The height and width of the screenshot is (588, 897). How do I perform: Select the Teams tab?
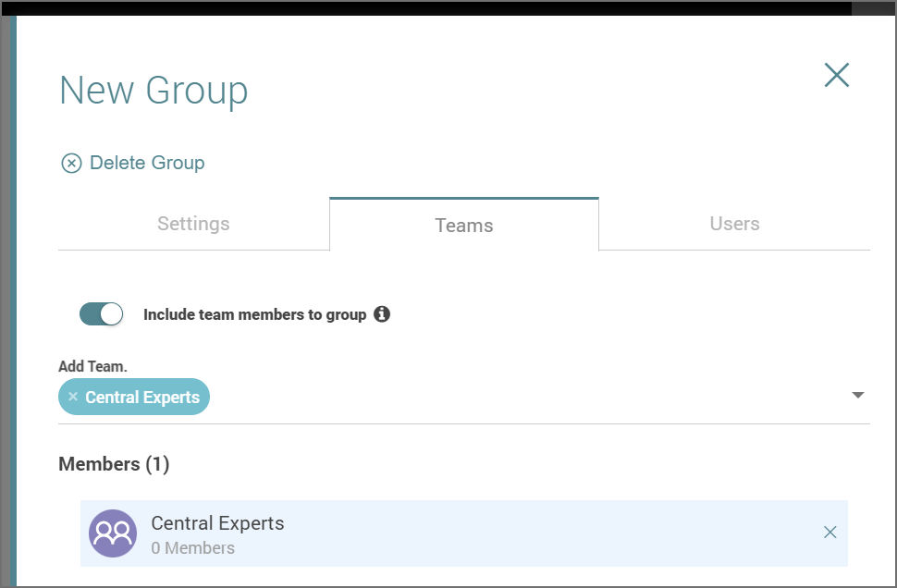[464, 225]
